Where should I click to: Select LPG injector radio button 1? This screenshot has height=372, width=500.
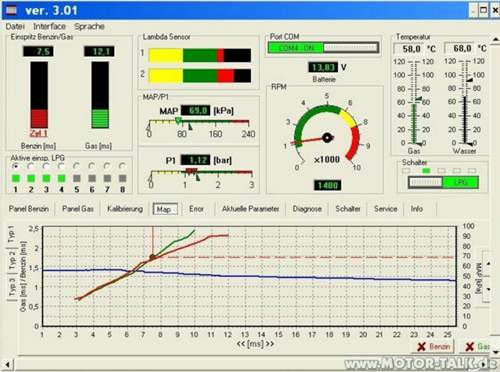point(15,166)
